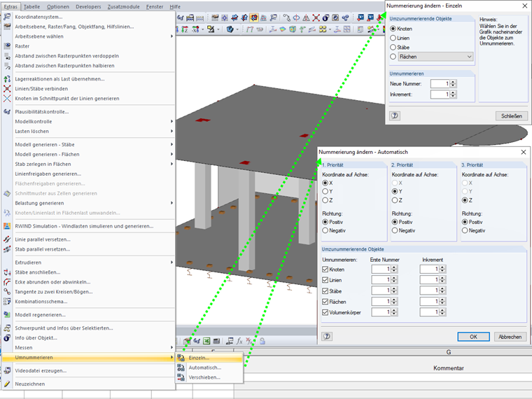The image size is (532, 399).
Task: Click the Linien/Stäbe verbinden menu icon
Action: point(7,89)
